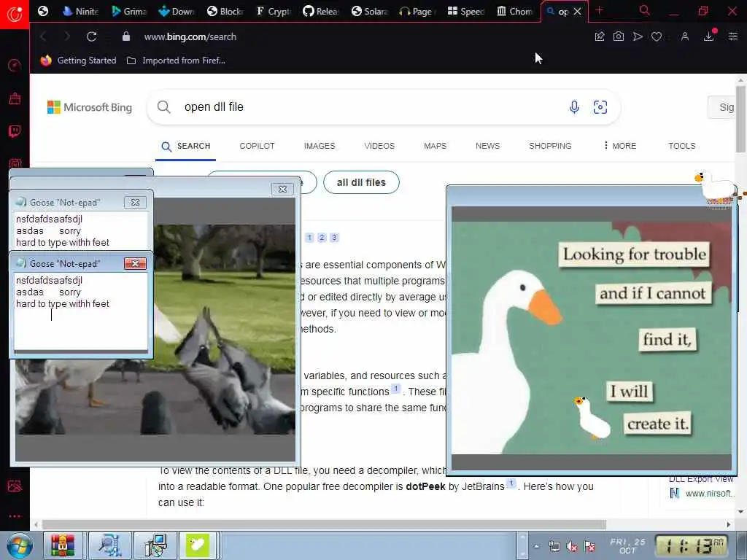This screenshot has width=747, height=560.
Task: Open the 'Imported from Firef...' bookmark folder
Action: pos(177,61)
